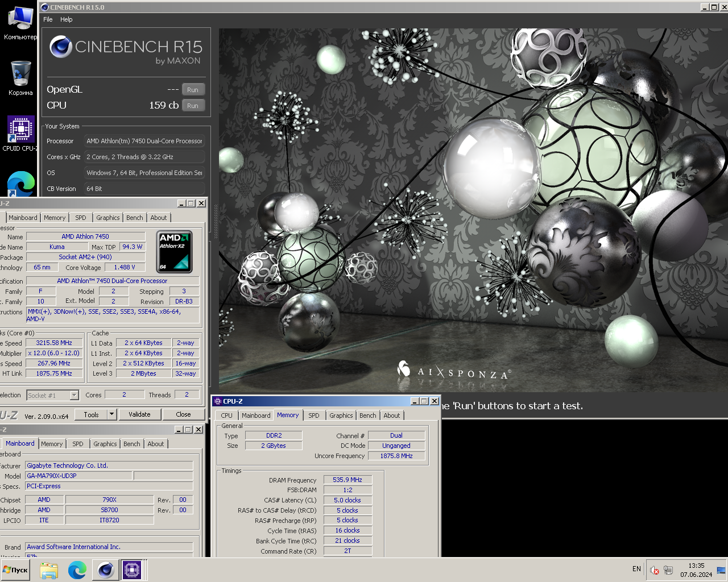
Task: Click the 159 cb CPU score
Action: tap(164, 105)
